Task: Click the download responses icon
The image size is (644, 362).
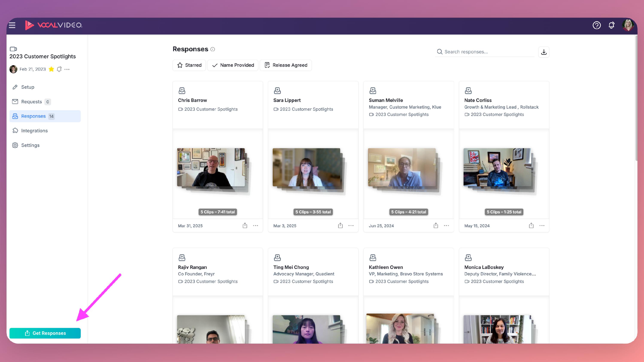Action: coord(544,52)
